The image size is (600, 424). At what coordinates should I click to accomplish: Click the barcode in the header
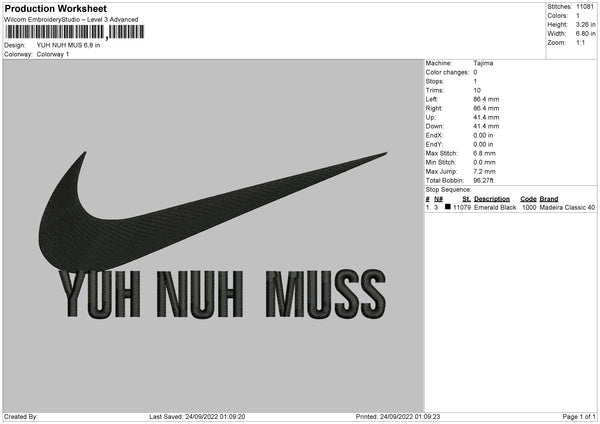point(75,32)
